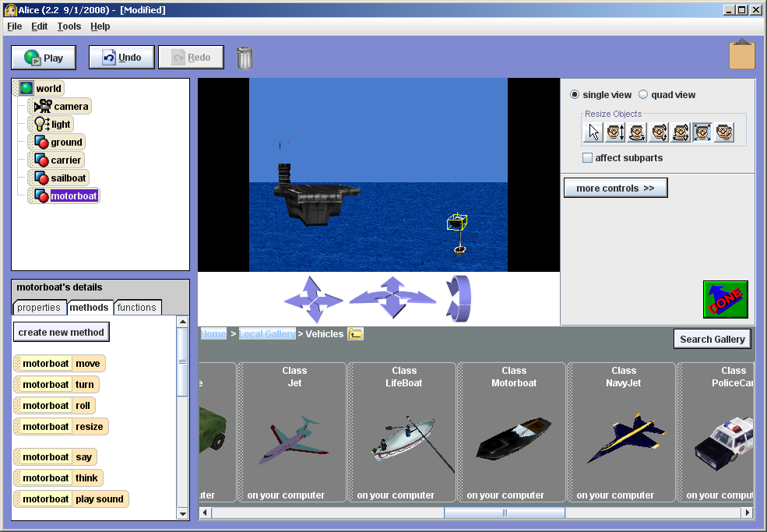
Task: Select the pointer arrow mouse mode tool
Action: pyautogui.click(x=593, y=132)
